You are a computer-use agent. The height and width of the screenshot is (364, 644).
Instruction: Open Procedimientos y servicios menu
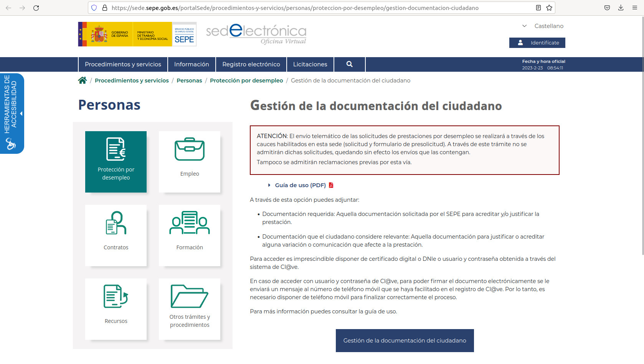click(123, 64)
